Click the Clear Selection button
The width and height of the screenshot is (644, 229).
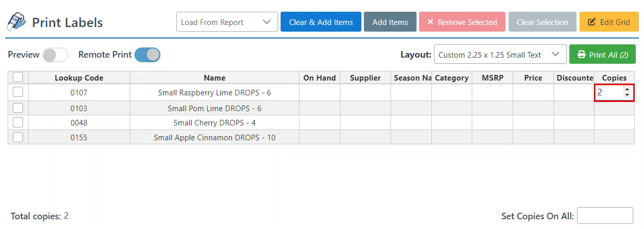(x=542, y=22)
